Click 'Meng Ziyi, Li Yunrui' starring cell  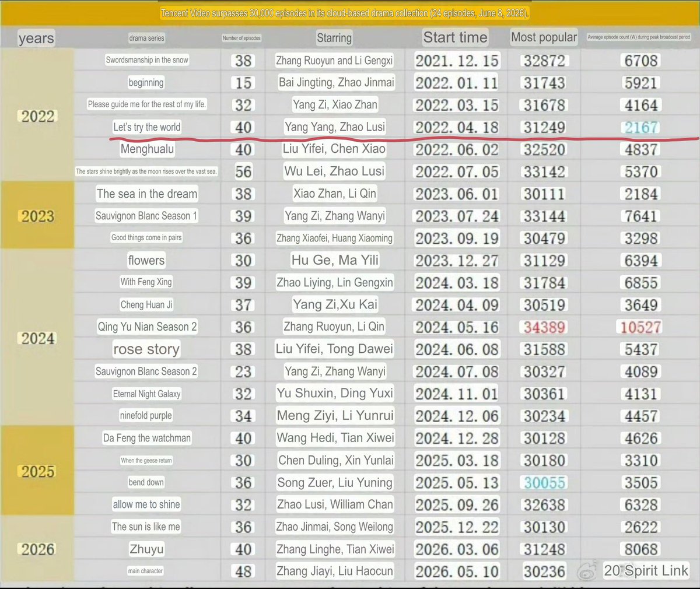(x=335, y=416)
